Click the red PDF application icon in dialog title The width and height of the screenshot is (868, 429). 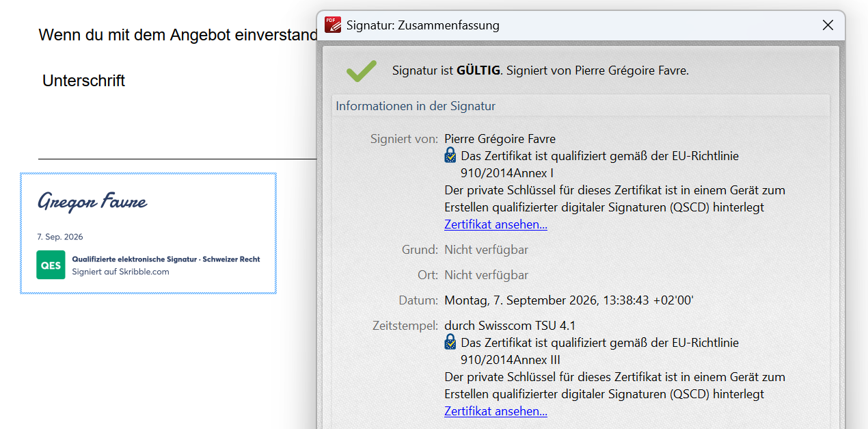[333, 25]
